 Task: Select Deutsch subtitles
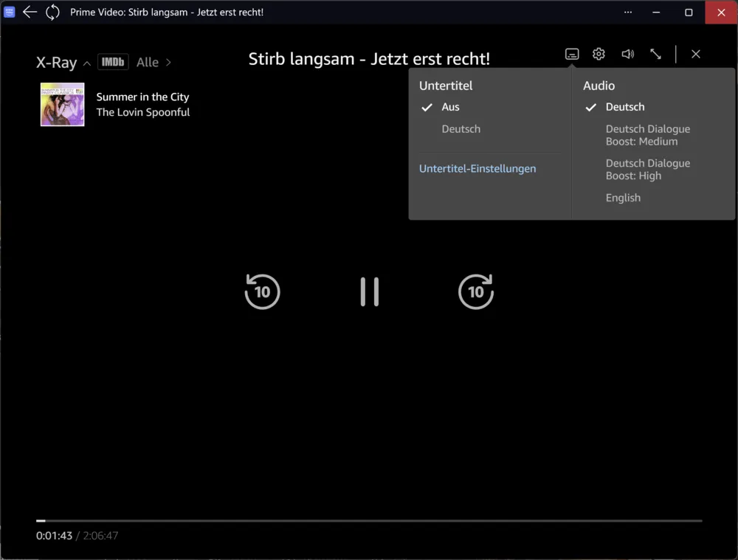[461, 129]
